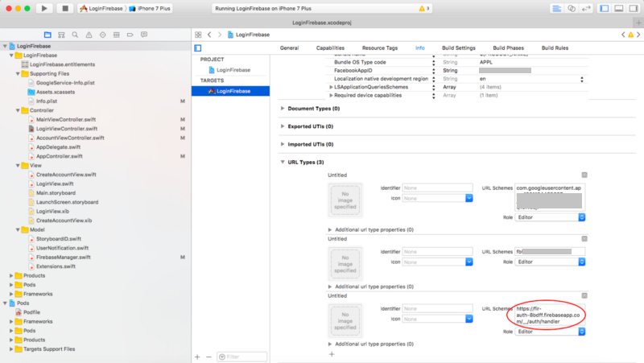Remove selected target with minus button

(x=208, y=357)
